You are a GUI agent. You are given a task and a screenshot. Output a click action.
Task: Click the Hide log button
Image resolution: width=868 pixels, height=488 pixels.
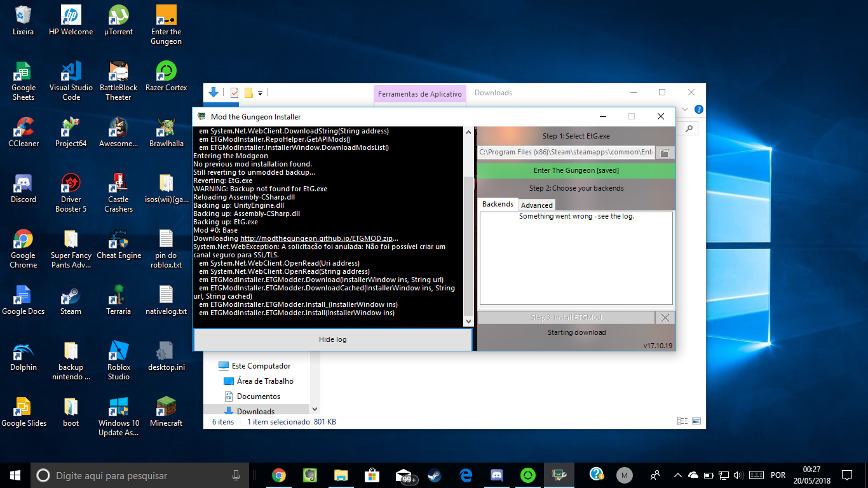coord(333,339)
